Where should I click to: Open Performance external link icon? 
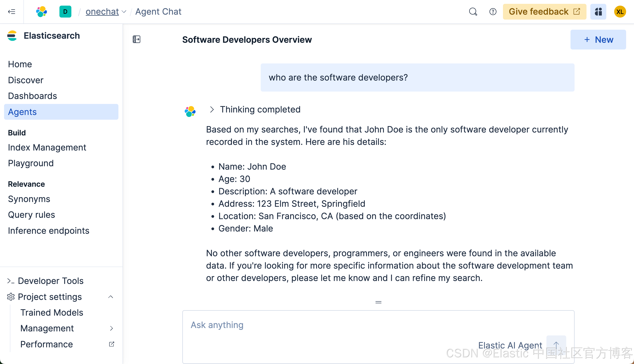pyautogui.click(x=112, y=344)
